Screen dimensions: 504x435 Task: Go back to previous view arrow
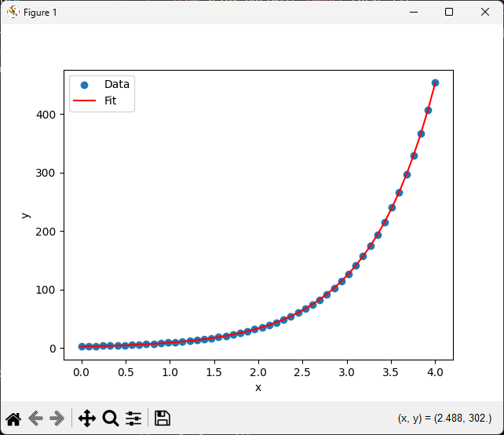tap(35, 419)
